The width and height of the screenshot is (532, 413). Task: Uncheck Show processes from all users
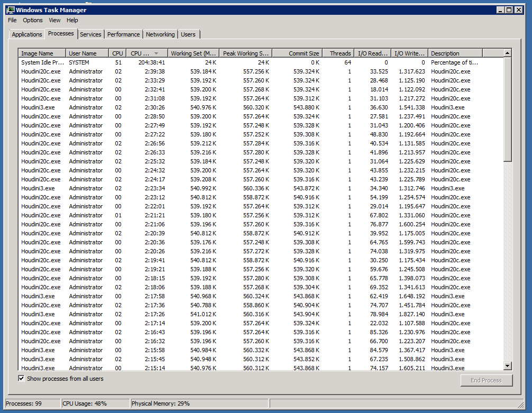(21, 379)
